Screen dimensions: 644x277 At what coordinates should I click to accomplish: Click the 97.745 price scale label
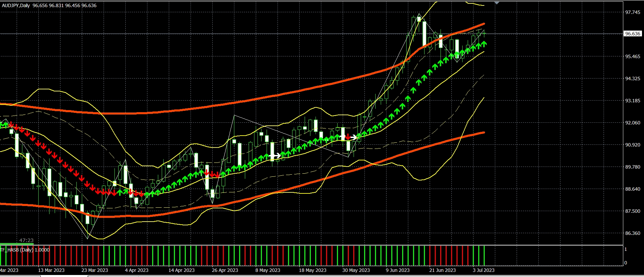(x=633, y=12)
